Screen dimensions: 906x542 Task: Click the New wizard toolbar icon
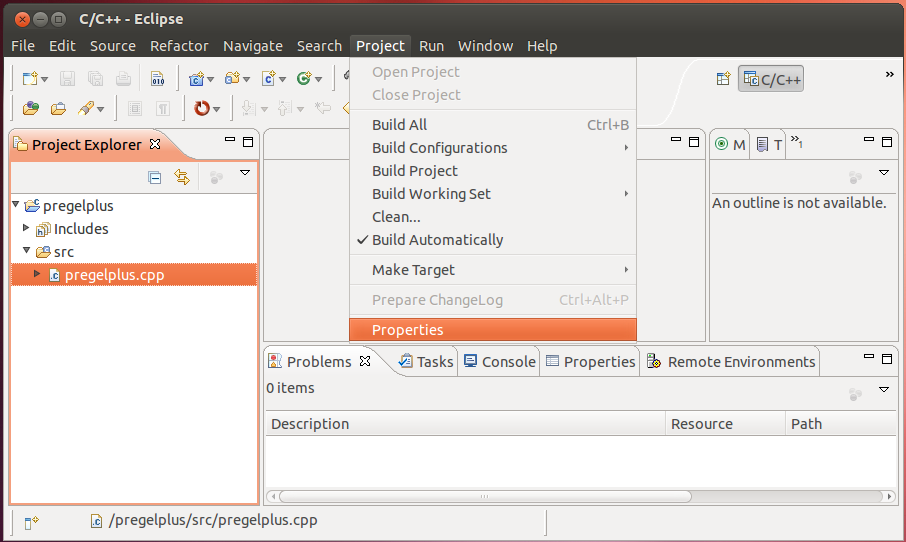click(29, 78)
